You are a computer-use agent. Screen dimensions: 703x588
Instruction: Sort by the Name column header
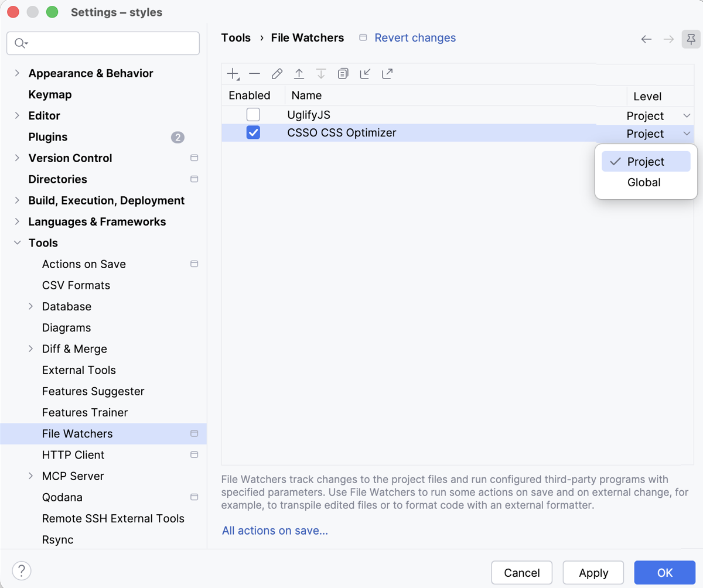pos(456,95)
